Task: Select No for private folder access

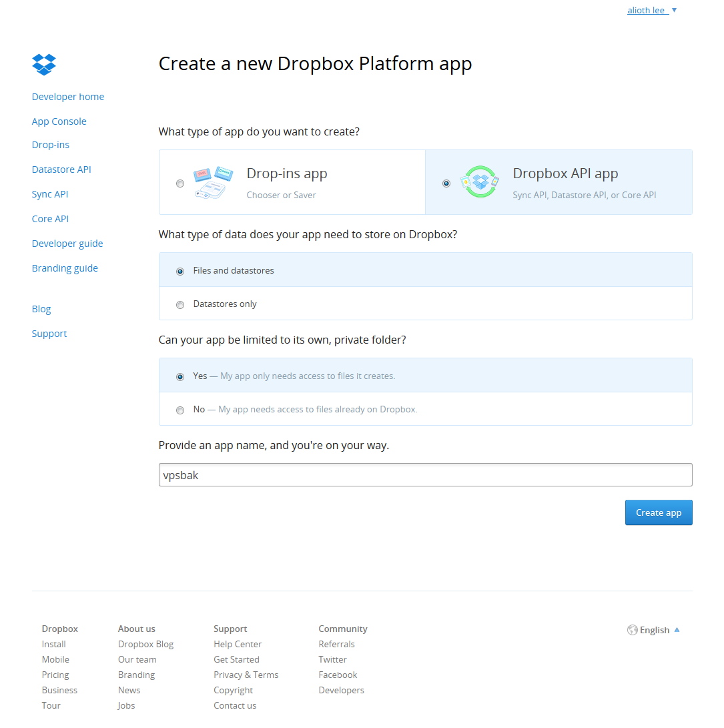Action: pos(180,410)
